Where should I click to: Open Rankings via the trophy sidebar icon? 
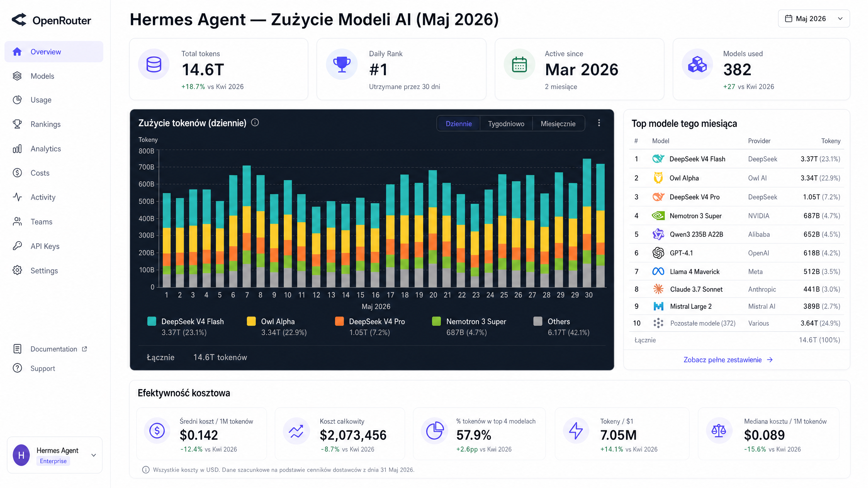point(17,124)
